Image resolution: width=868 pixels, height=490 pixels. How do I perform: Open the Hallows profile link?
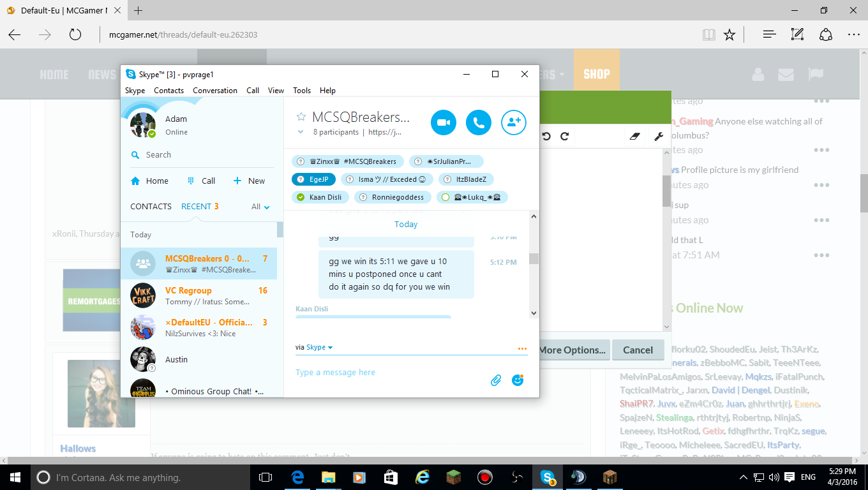pyautogui.click(x=78, y=449)
